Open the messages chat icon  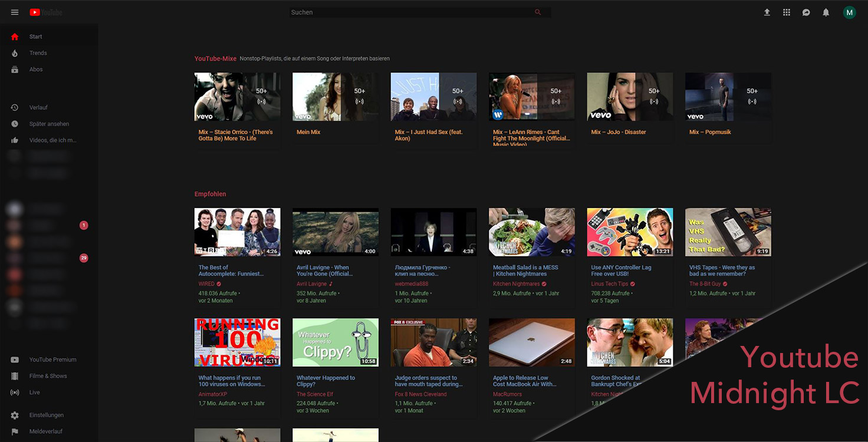click(x=806, y=12)
